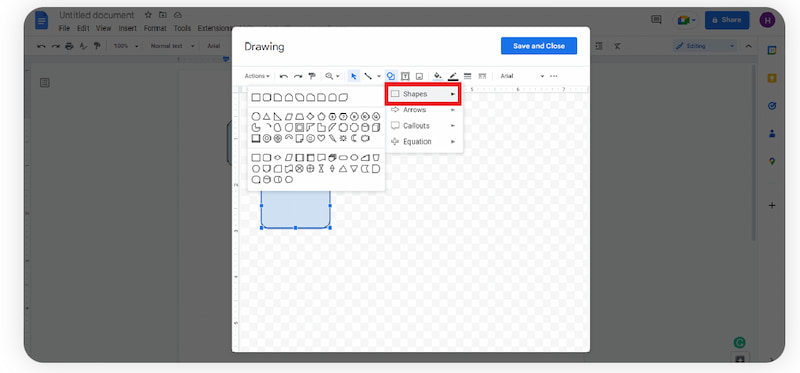Expand the line type dropdown arrow
This screenshot has height=373, width=800.
(x=379, y=76)
